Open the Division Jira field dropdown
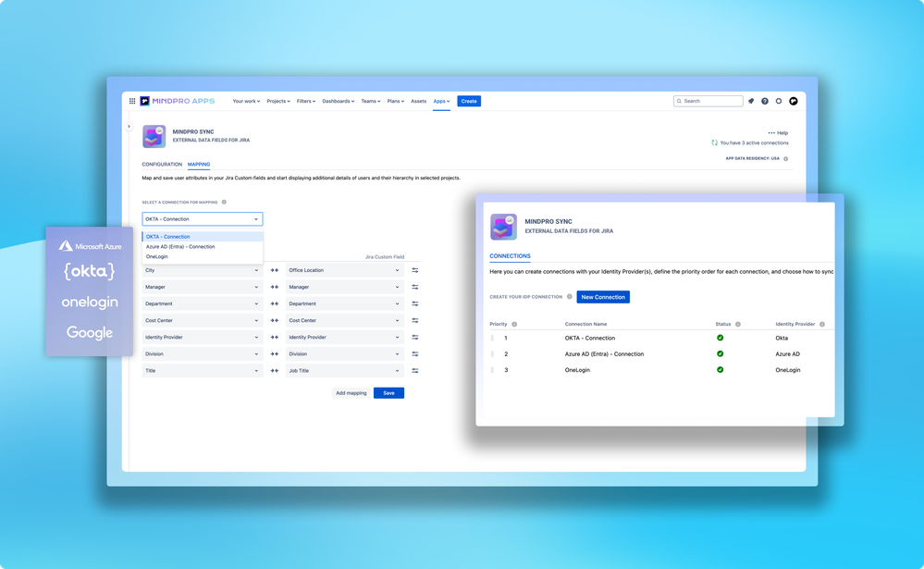Screen dimensions: 924x569 344,353
